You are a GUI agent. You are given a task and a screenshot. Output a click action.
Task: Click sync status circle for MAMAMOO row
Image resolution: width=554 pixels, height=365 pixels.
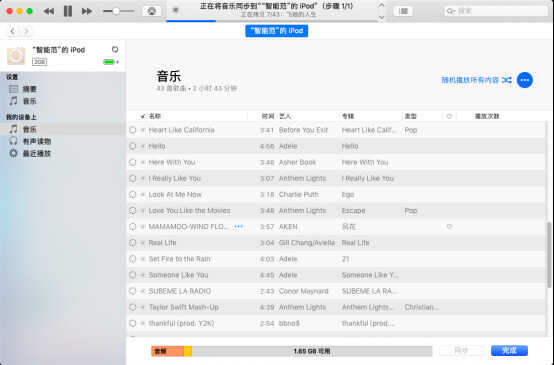pyautogui.click(x=132, y=227)
